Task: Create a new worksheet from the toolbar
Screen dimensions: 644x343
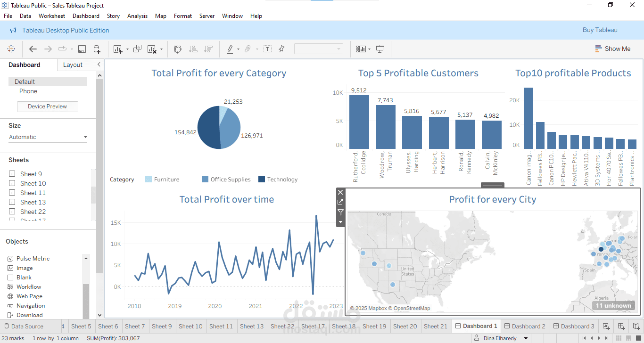Action: [118, 49]
